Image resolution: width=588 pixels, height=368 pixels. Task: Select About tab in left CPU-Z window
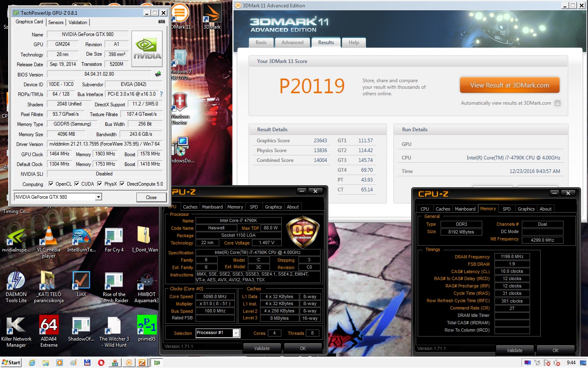coord(293,207)
